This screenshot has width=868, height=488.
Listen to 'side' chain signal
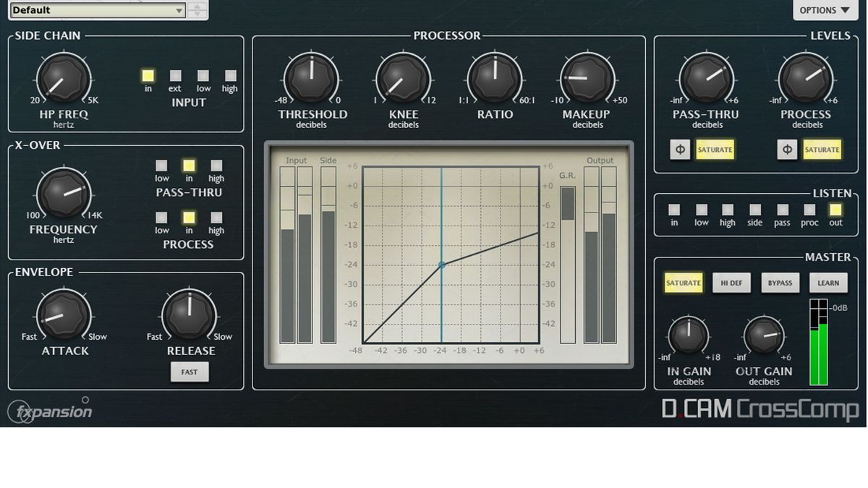point(755,210)
